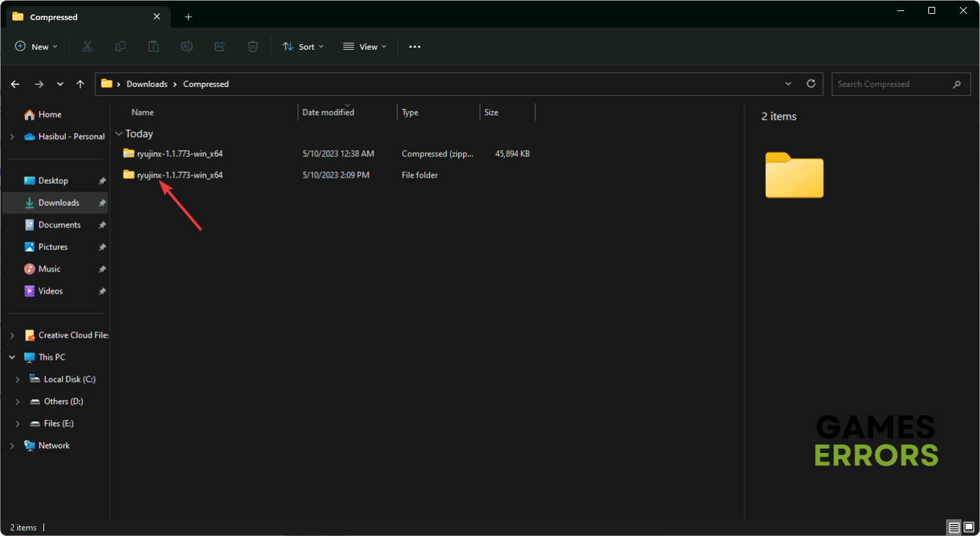Click Downloads in the address breadcrumb
Image resolution: width=980 pixels, height=536 pixels.
click(x=147, y=84)
